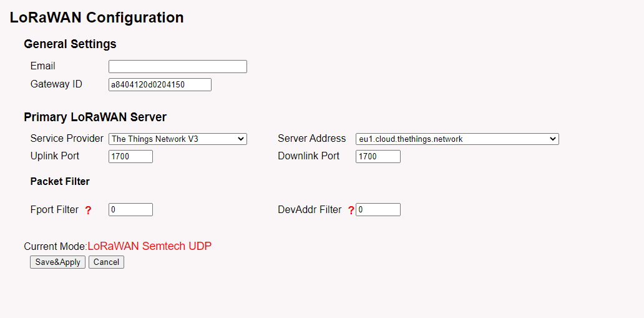This screenshot has height=318, width=644.
Task: Click the General Settings section heading
Action: pos(70,44)
